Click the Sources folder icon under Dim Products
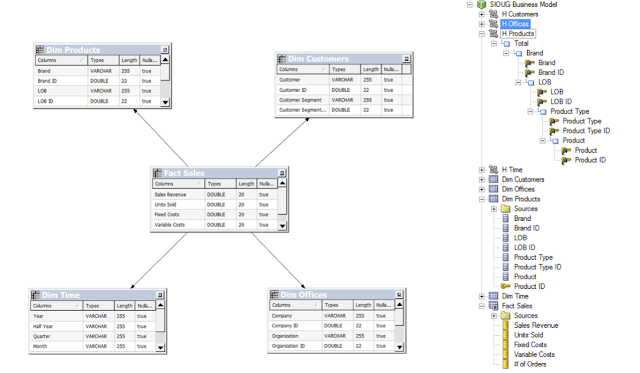This screenshot has height=373, width=640. click(x=506, y=209)
